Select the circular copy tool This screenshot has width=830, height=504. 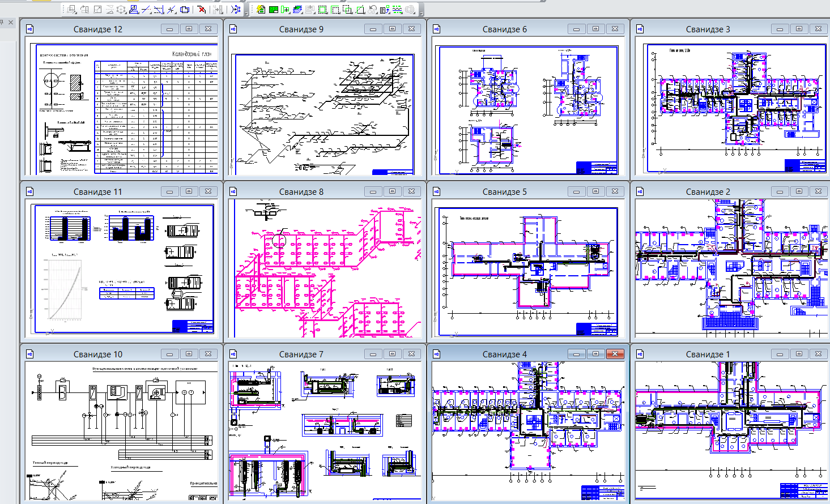tap(121, 10)
